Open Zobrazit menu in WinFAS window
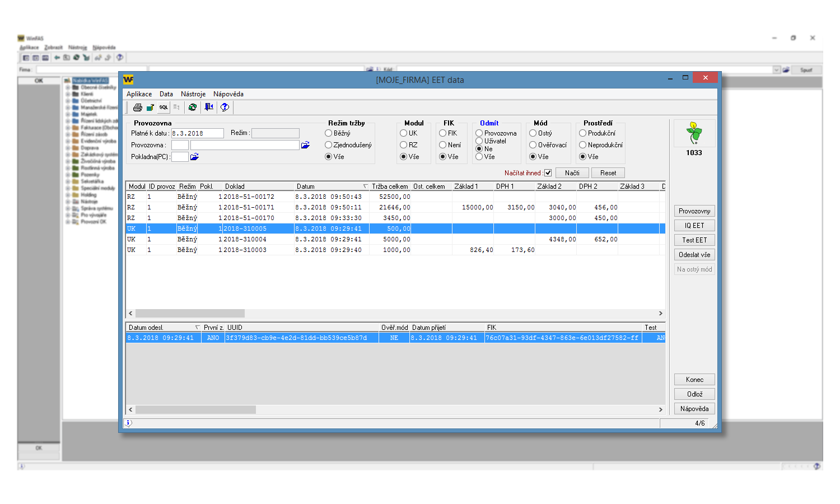This screenshot has height=504, width=840. tap(53, 48)
